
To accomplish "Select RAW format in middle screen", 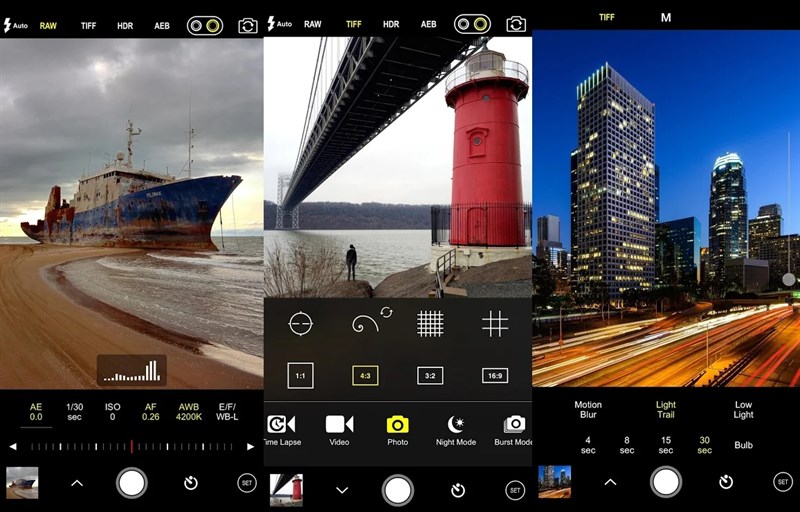I will point(313,24).
